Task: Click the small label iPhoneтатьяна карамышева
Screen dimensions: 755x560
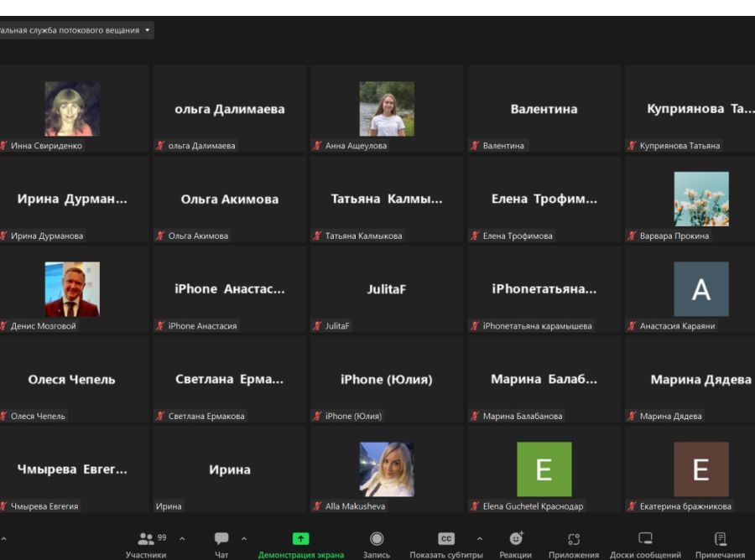Action: coord(538,326)
